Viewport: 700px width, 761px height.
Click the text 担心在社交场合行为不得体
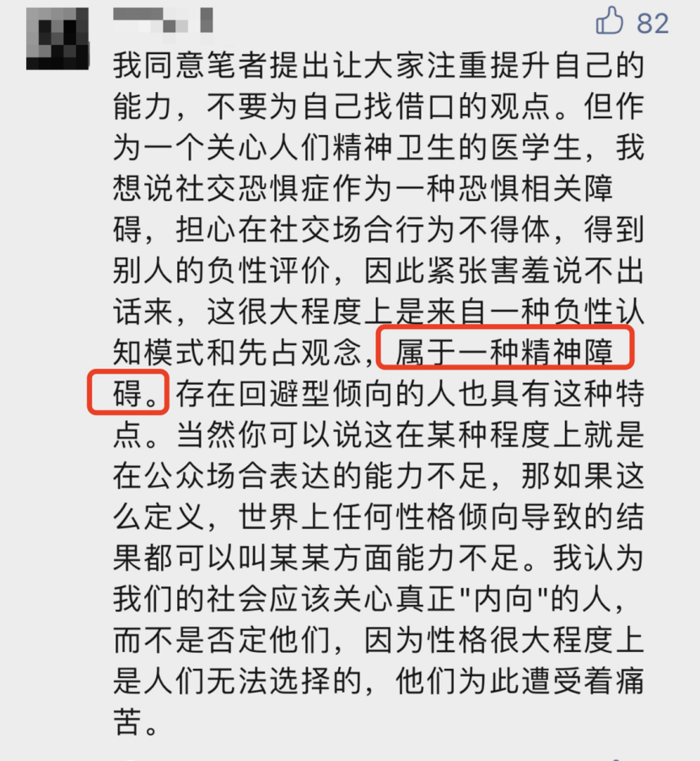coord(363,229)
